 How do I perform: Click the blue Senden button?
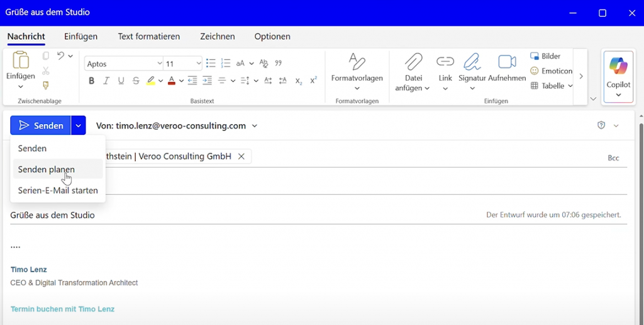click(41, 125)
